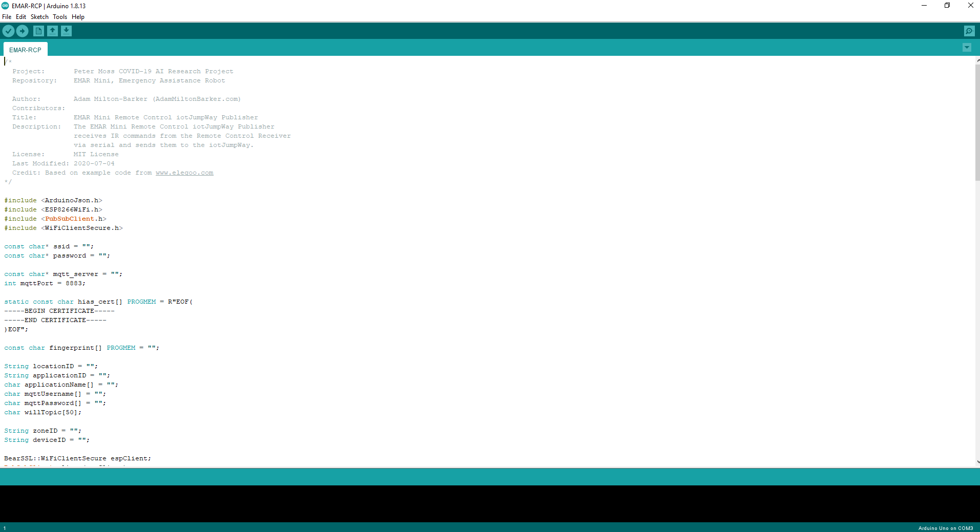
Task: Click the 'String zoneID' line
Action: tap(43, 431)
